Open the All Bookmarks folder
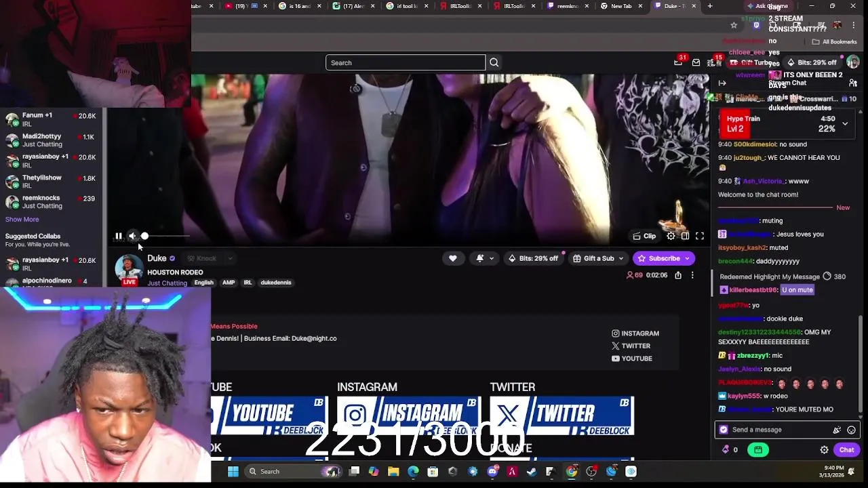Screen dimensions: 868x488 836,42
